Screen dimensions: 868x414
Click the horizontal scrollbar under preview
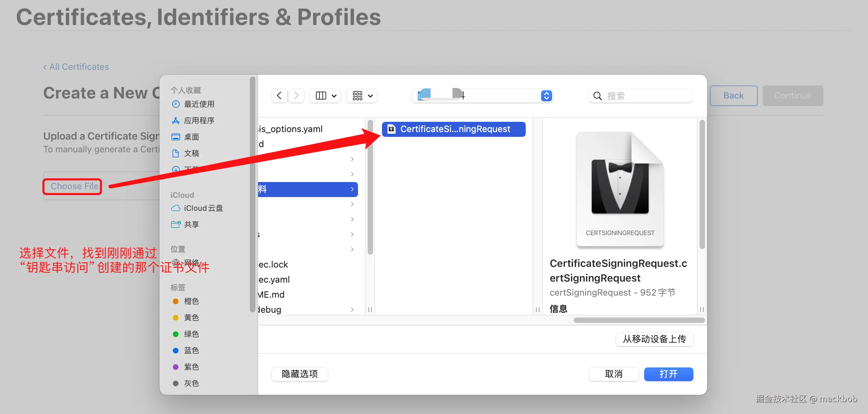(639, 320)
